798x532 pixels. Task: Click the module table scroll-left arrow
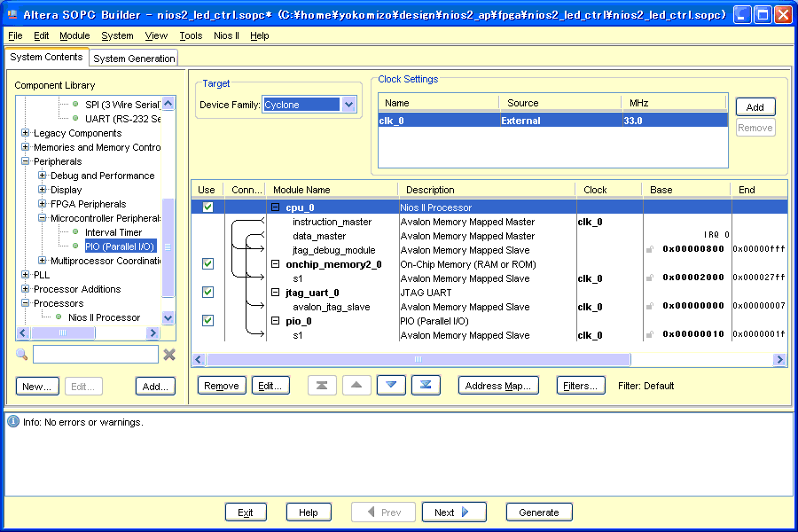click(x=199, y=359)
